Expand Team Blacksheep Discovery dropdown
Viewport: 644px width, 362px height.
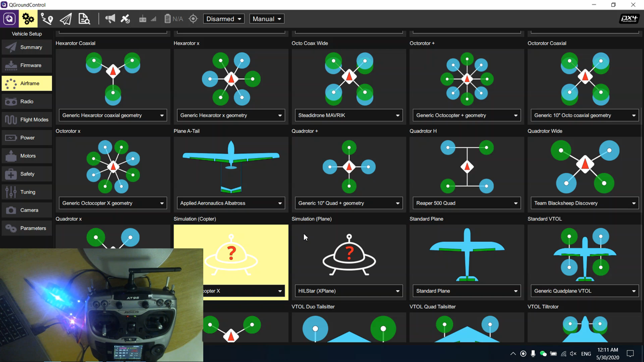point(585,203)
